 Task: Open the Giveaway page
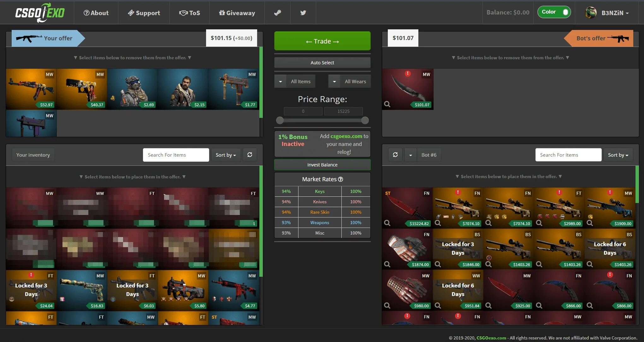coord(237,13)
